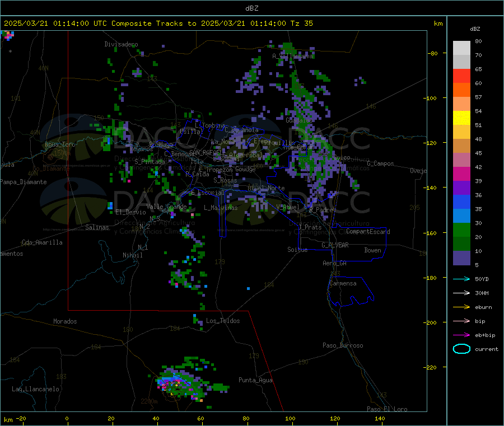Click the 'G_ALVEAR' map label

335,245
